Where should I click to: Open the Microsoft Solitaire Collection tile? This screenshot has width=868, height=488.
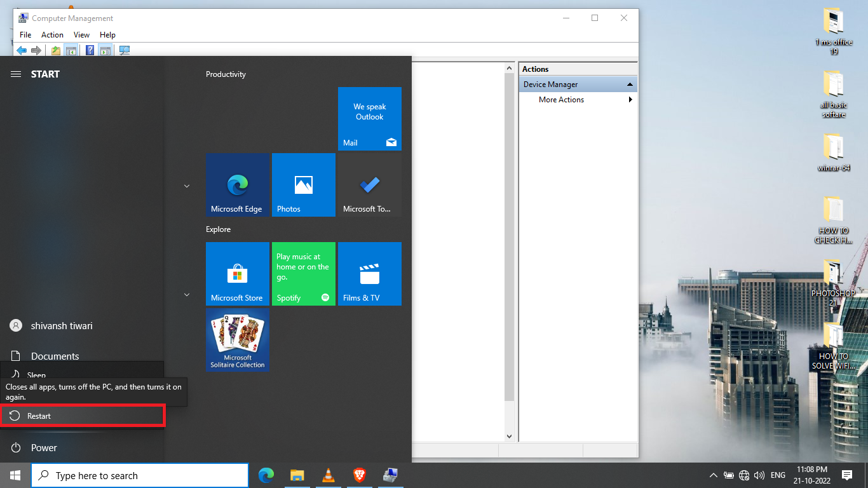[238, 340]
